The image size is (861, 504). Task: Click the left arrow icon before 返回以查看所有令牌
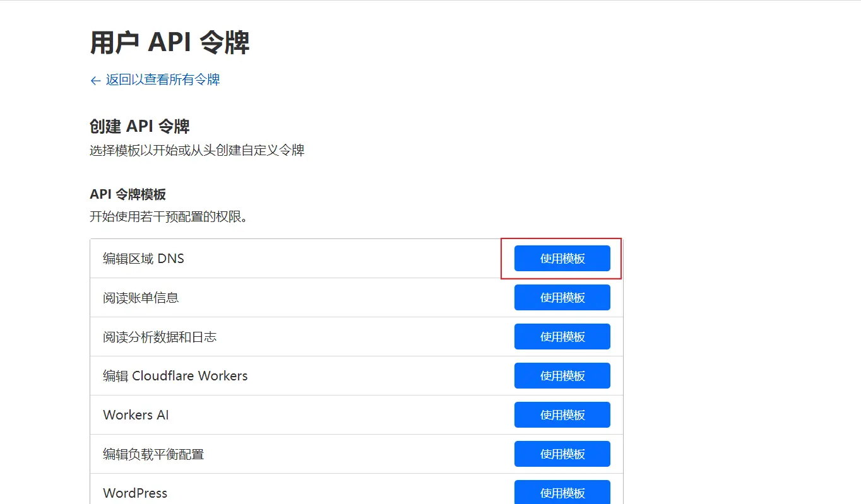click(95, 81)
